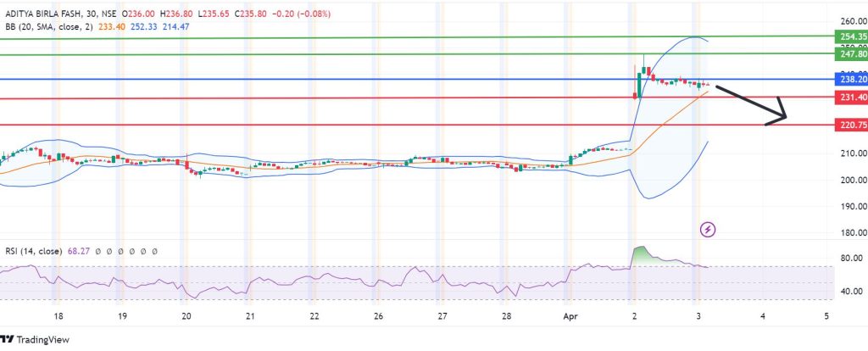The width and height of the screenshot is (868, 351).
Task: Select the RSI (14, close) indicator label
Action: click(x=33, y=251)
